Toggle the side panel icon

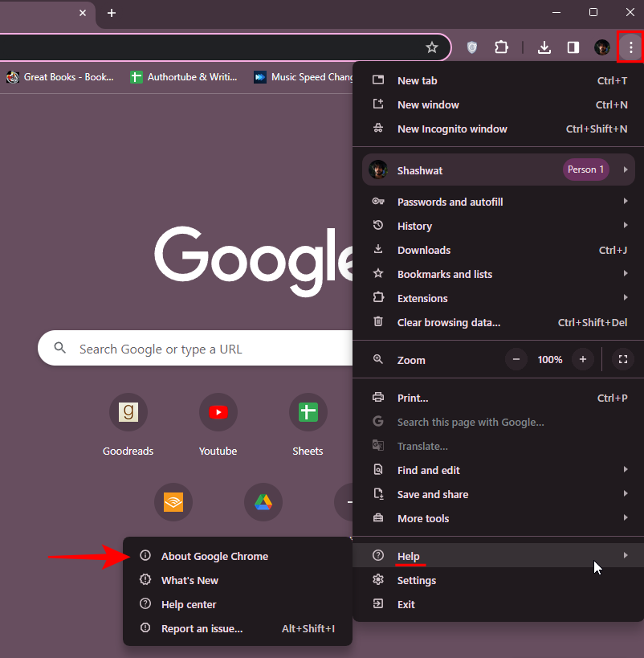(x=573, y=47)
